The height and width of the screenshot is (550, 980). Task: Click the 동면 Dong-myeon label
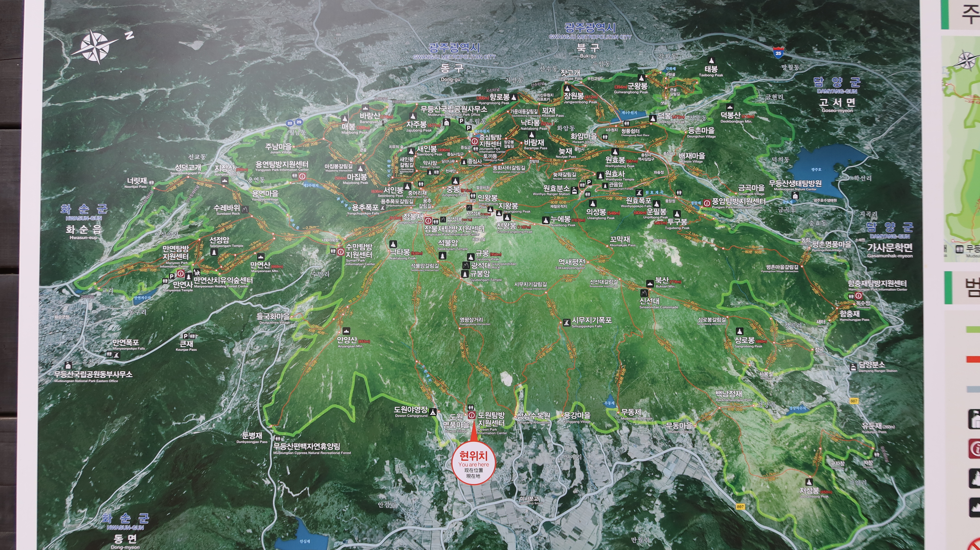(x=125, y=542)
